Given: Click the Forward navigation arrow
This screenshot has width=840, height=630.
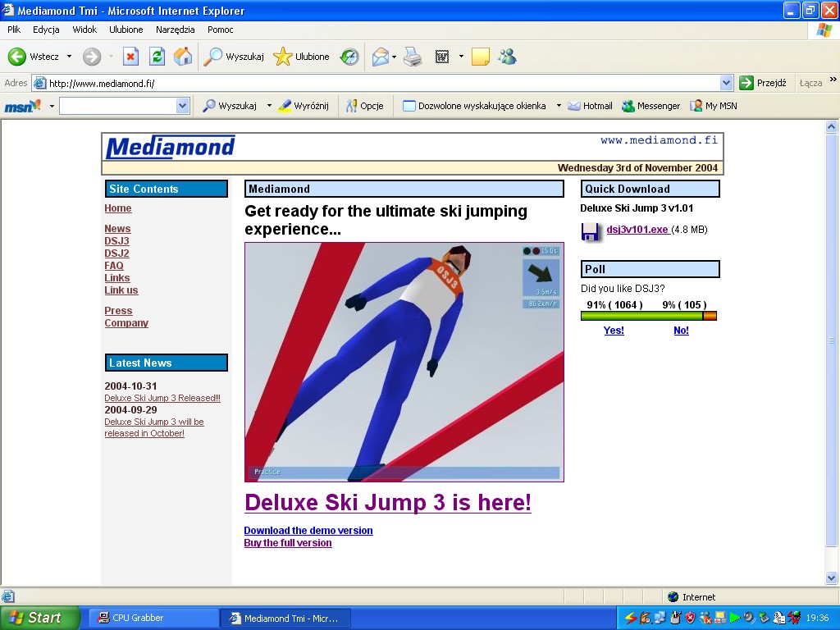Looking at the screenshot, I should pos(92,57).
